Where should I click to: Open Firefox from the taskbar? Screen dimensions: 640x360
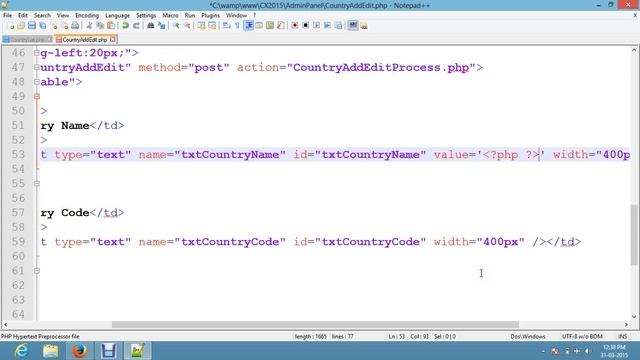(x=80, y=351)
